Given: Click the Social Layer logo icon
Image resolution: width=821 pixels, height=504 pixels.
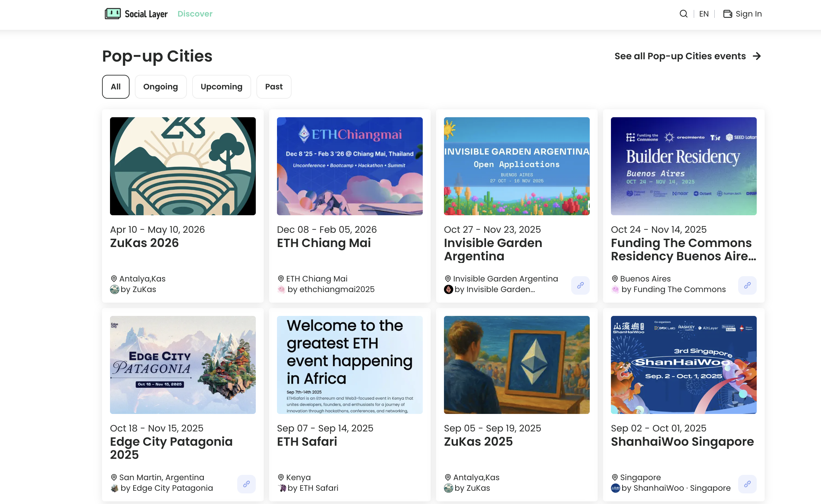Looking at the screenshot, I should (x=113, y=14).
